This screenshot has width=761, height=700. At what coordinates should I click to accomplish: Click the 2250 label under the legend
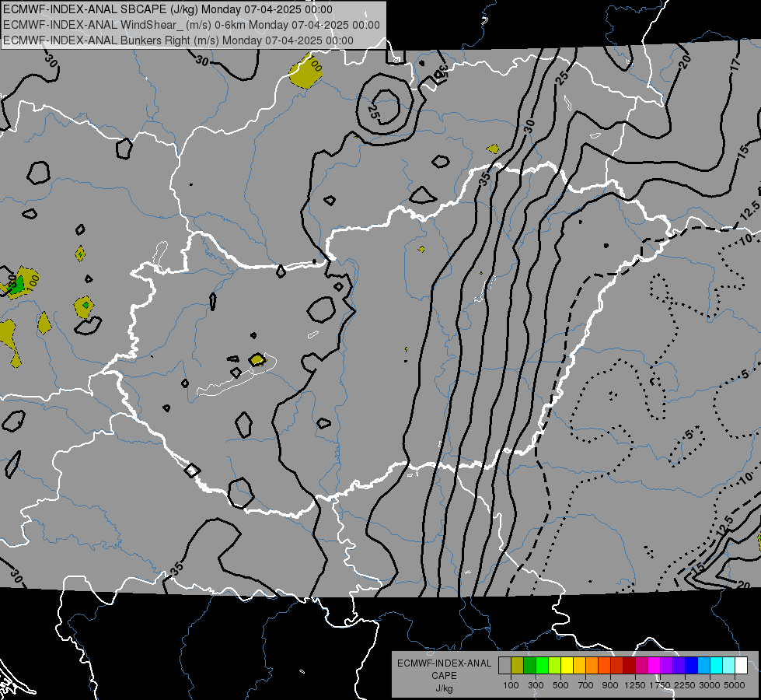point(684,685)
